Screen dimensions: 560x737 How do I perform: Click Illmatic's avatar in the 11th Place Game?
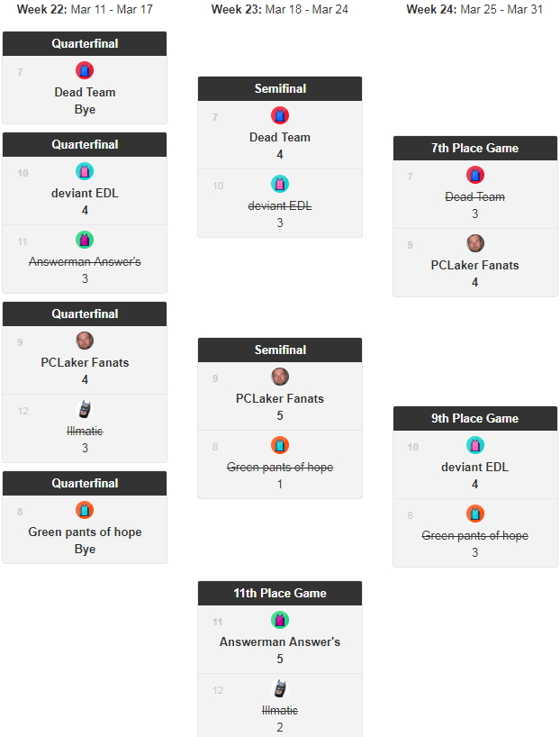[x=280, y=688]
